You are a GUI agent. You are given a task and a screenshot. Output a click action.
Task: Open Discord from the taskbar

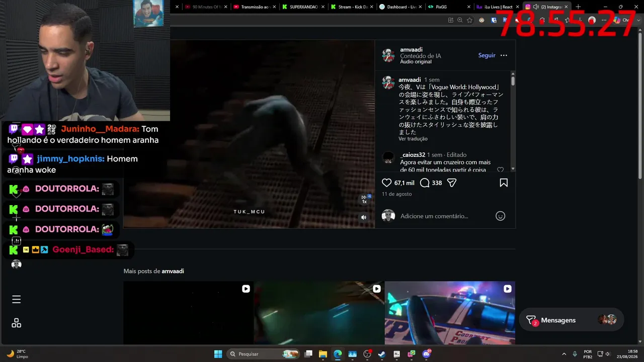click(427, 354)
